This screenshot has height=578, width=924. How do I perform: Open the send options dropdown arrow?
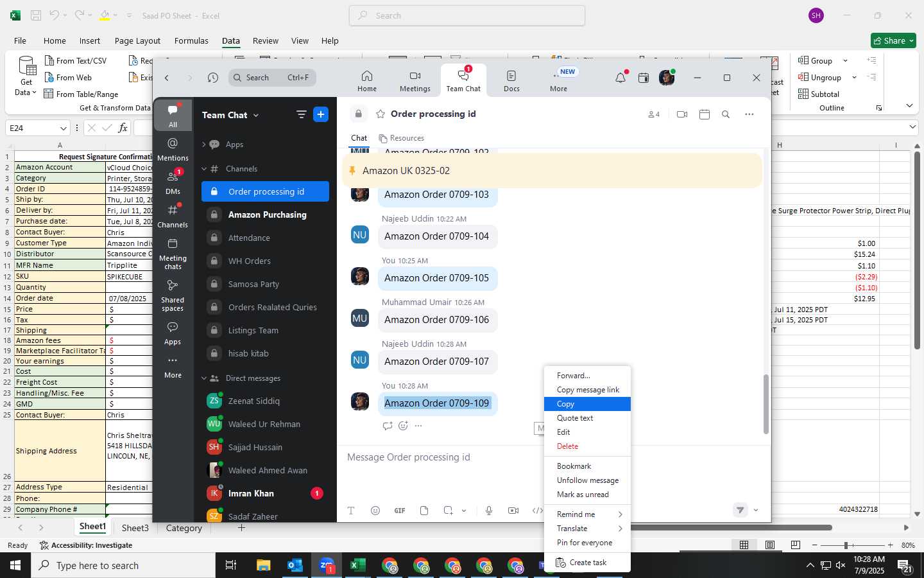[756, 510]
